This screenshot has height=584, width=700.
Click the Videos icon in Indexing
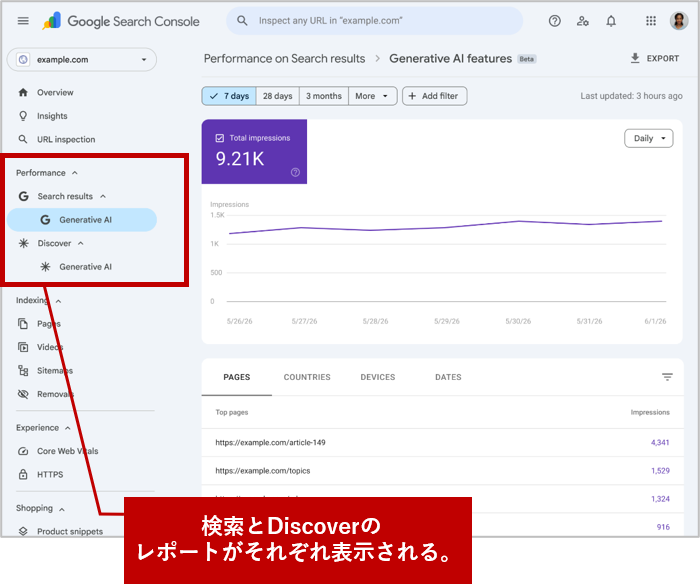[23, 347]
